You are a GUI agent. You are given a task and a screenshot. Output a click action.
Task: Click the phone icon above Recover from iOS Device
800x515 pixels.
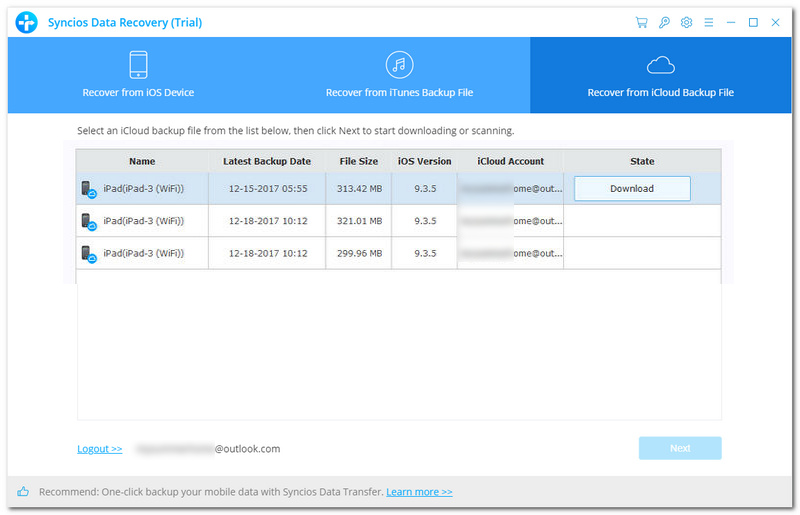(138, 65)
